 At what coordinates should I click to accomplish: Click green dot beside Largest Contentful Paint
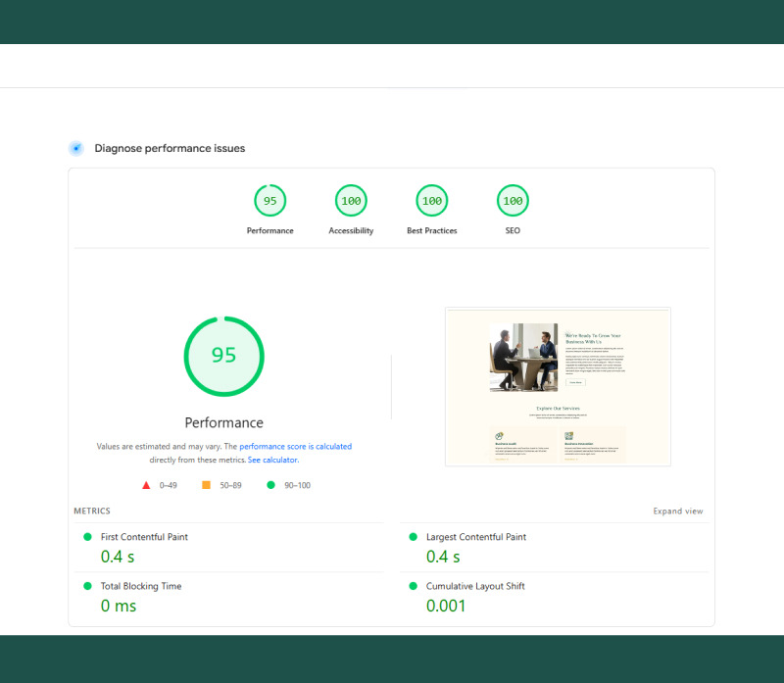[413, 537]
